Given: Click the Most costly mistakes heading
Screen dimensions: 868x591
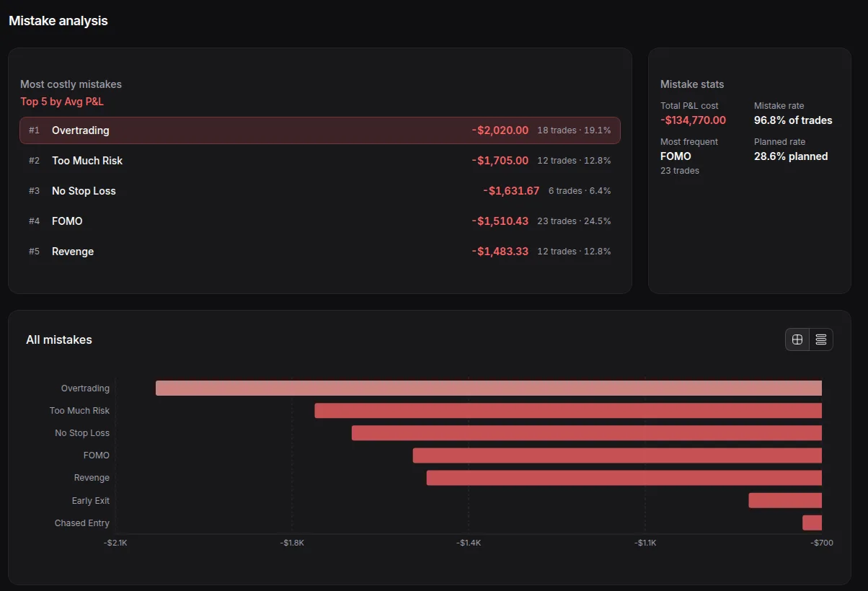Looking at the screenshot, I should pos(71,84).
